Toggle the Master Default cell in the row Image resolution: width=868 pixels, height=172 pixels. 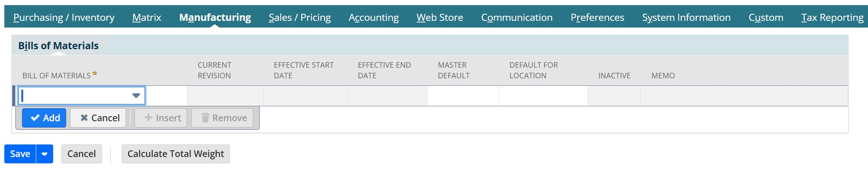pyautogui.click(x=463, y=96)
